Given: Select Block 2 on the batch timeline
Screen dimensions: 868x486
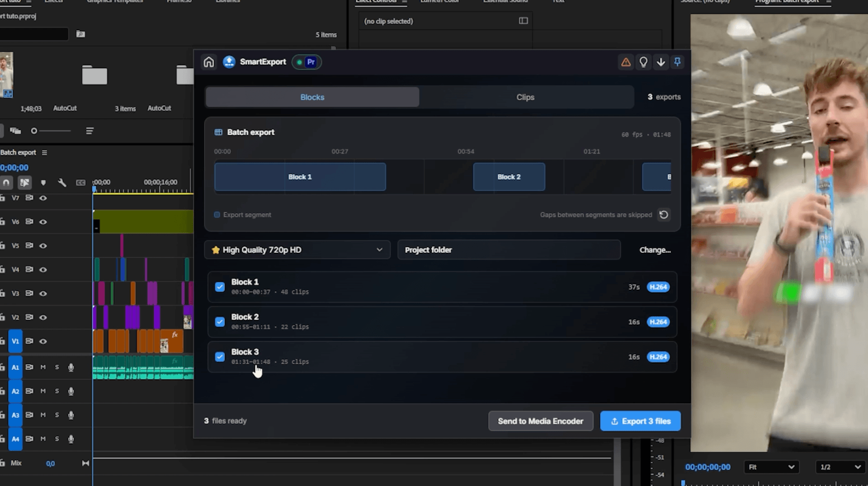Looking at the screenshot, I should click(509, 177).
